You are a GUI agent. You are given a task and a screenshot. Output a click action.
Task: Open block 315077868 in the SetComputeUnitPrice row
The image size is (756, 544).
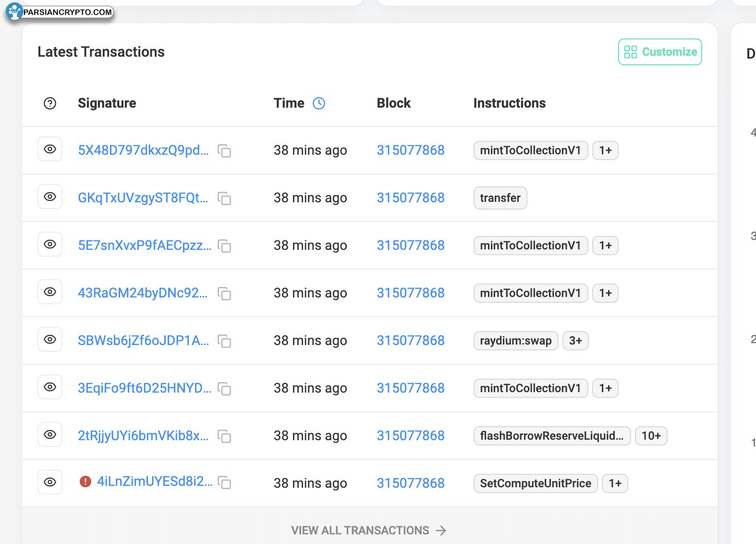point(411,483)
